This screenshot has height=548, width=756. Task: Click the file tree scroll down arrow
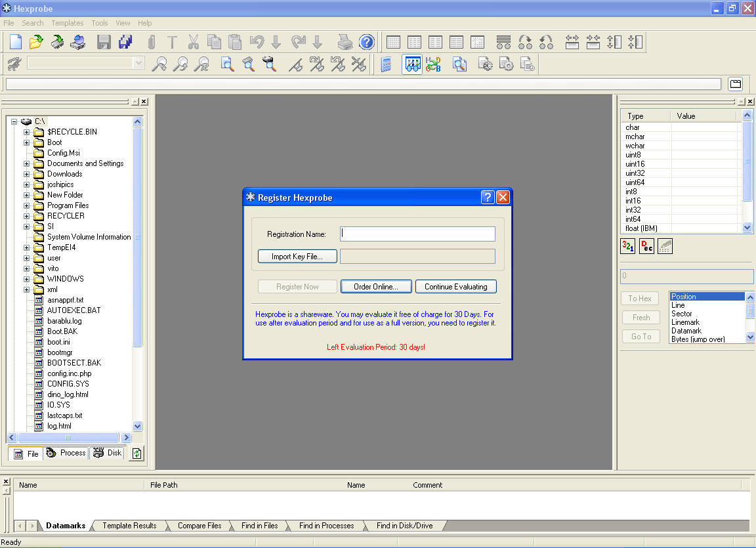pos(137,426)
